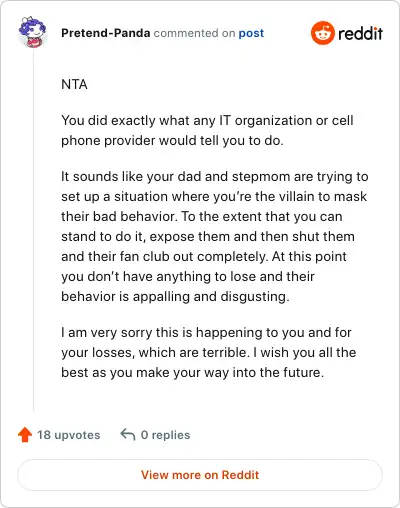Click the "18 upvotes" count
This screenshot has width=400, height=508.
(68, 435)
